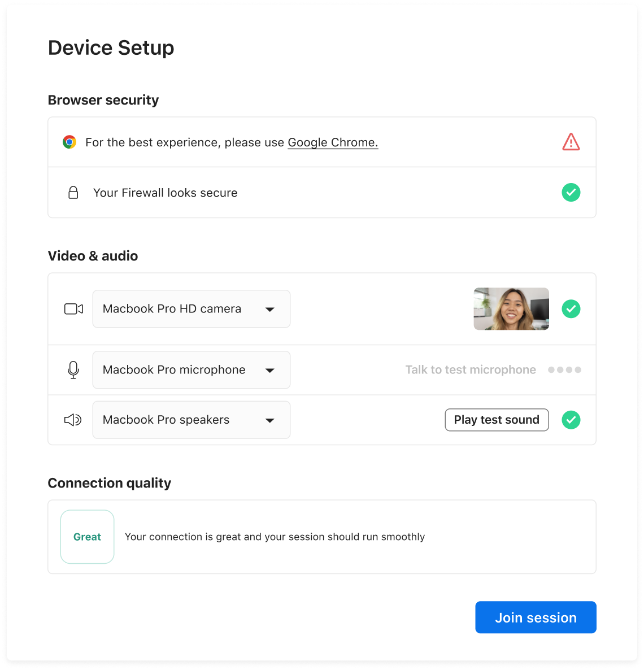The width and height of the screenshot is (644, 670).
Task: Click the camera preview thumbnail
Action: [x=511, y=309]
